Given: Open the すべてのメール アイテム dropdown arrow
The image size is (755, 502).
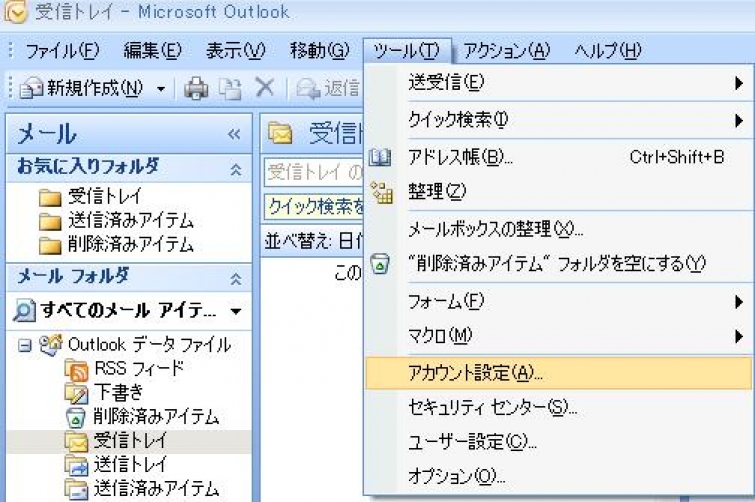Looking at the screenshot, I should point(236,311).
